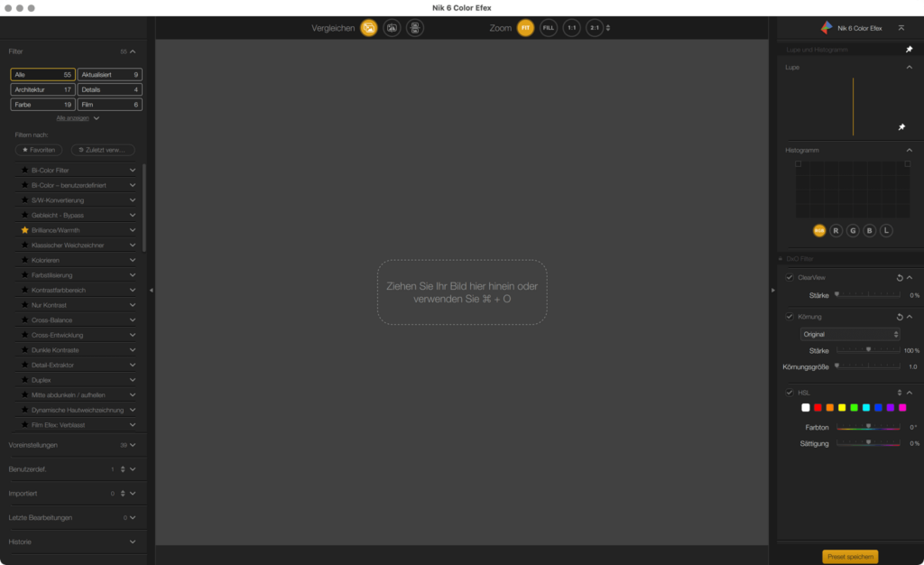Filter by Favoriten
This screenshot has width=924, height=565.
pyautogui.click(x=39, y=150)
